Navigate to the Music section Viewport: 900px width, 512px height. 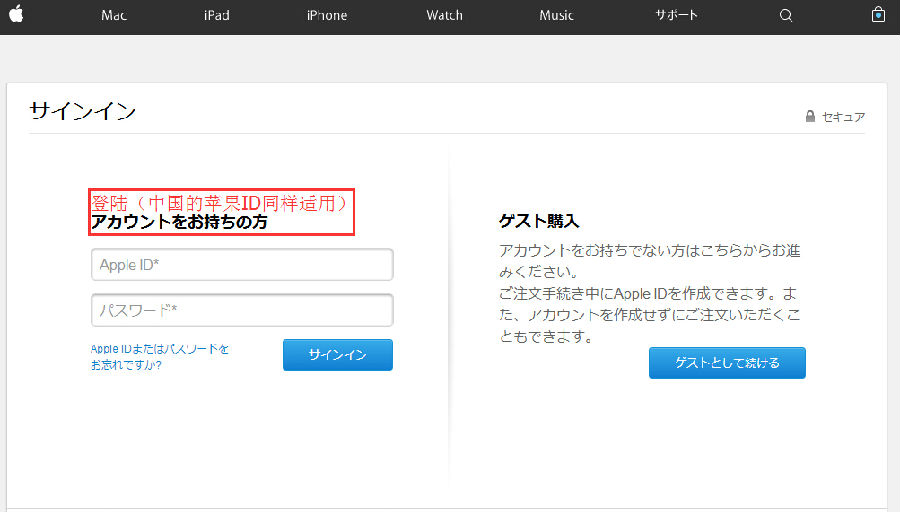click(556, 15)
